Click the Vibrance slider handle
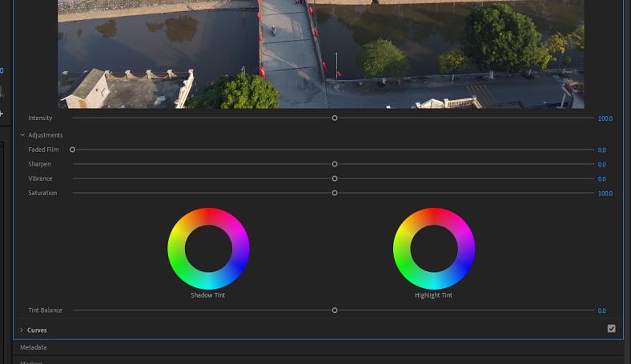631x364 pixels. click(x=335, y=178)
